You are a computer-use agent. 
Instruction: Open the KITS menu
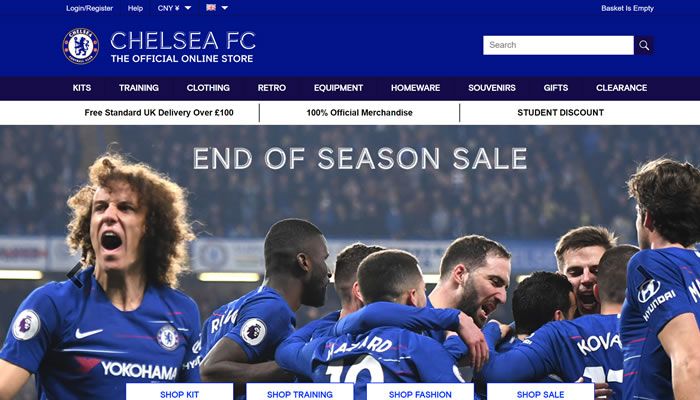click(82, 88)
